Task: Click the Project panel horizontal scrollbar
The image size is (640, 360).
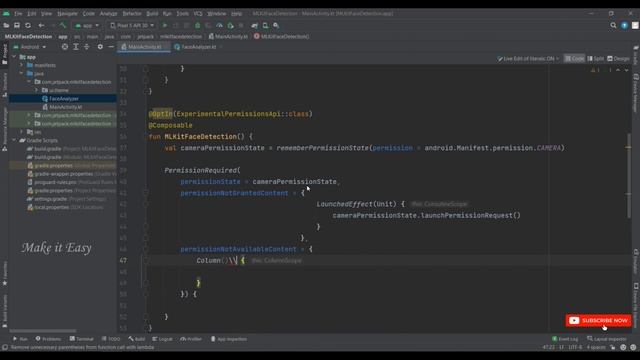Action: (43, 331)
